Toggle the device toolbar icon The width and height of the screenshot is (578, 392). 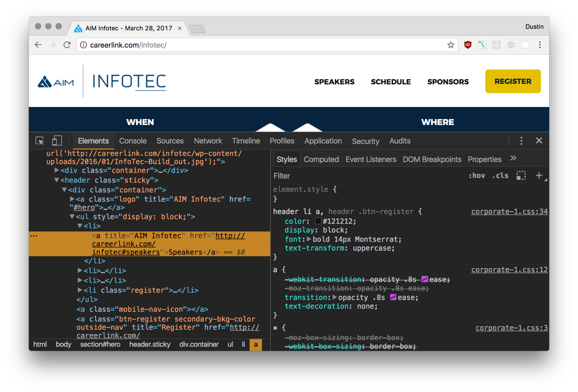click(x=57, y=141)
